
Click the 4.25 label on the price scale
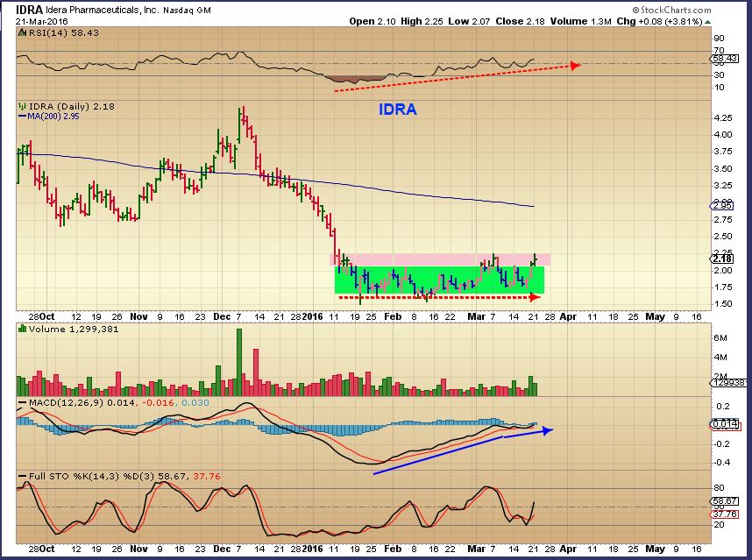point(722,118)
